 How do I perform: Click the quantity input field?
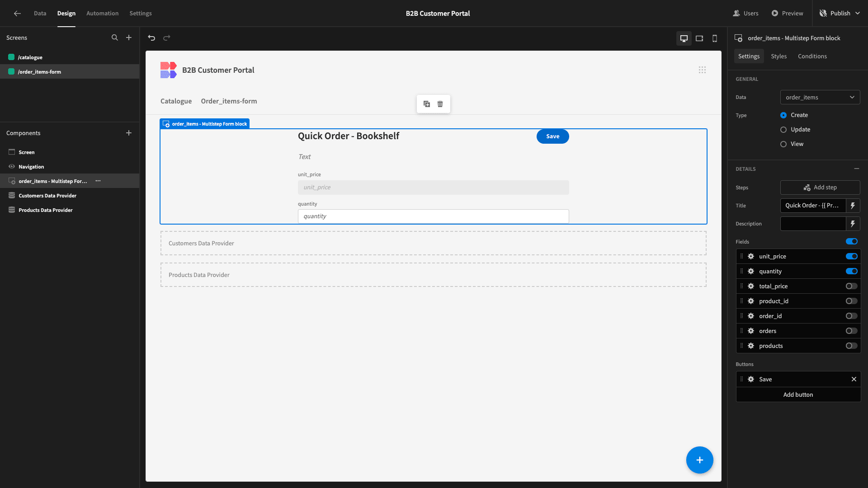(433, 216)
